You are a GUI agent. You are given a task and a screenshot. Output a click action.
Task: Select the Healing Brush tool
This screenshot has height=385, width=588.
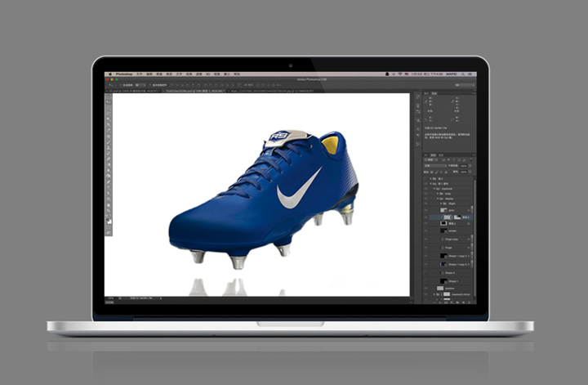[x=109, y=137]
